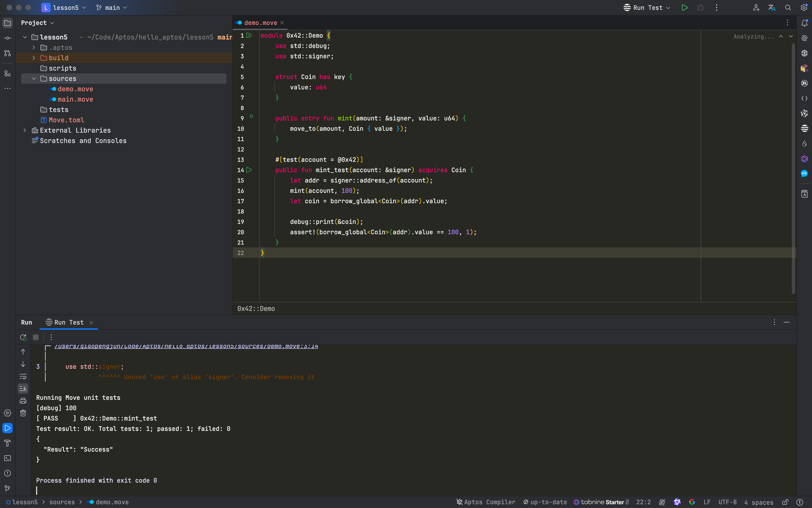Expand the build folder
Screen dimensions: 812x508
pos(34,58)
